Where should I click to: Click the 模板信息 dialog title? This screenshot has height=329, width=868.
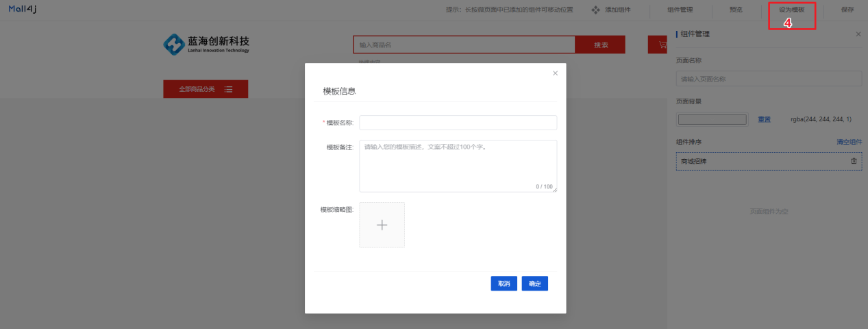coord(339,90)
